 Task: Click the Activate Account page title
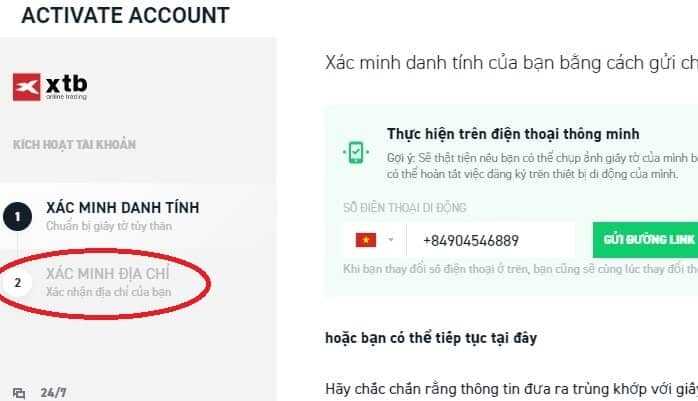coord(125,15)
